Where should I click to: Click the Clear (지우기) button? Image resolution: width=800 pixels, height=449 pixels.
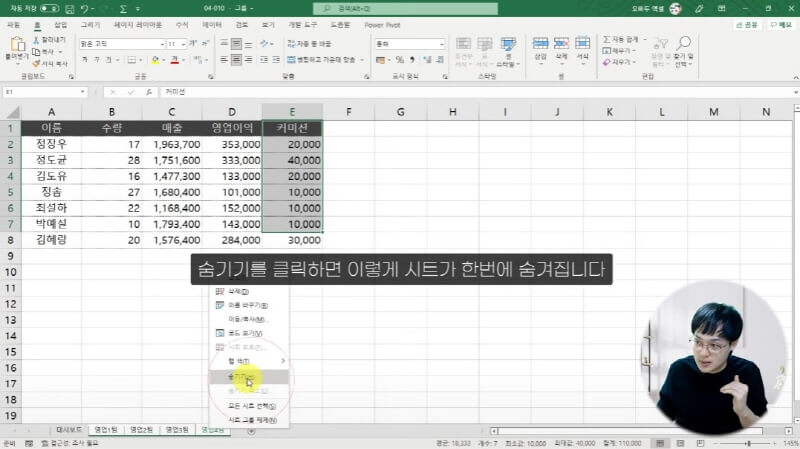click(x=619, y=62)
